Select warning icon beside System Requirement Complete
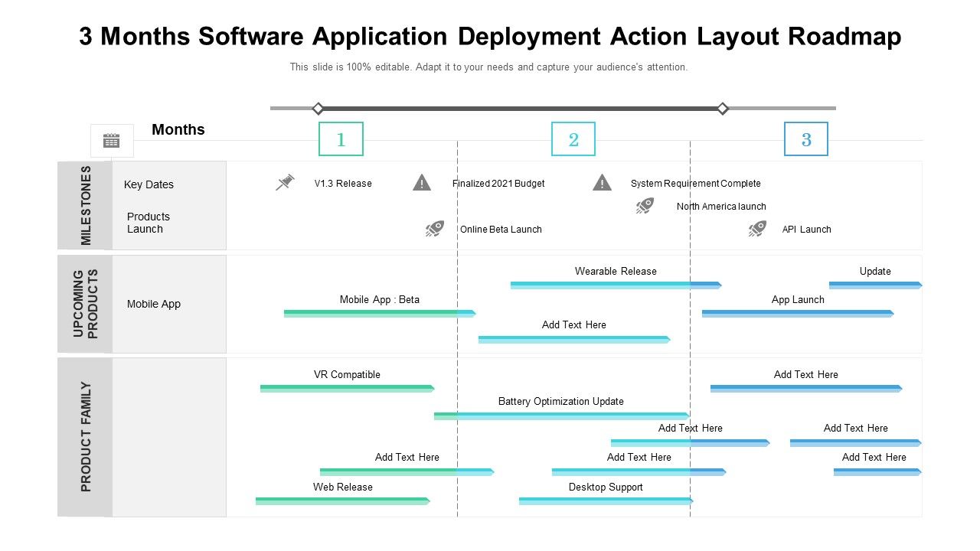This screenshot has width=980, height=551. pos(603,182)
